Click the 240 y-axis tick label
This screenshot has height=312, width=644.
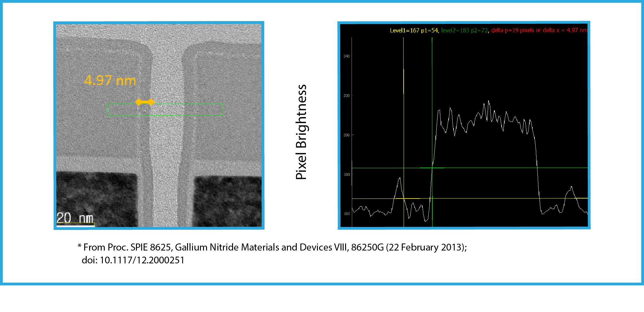[x=346, y=56]
